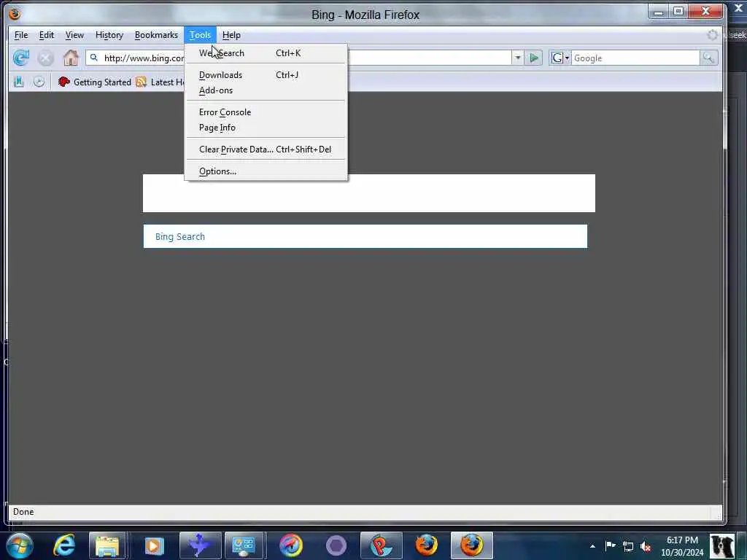Open the File menu

pyautogui.click(x=21, y=35)
